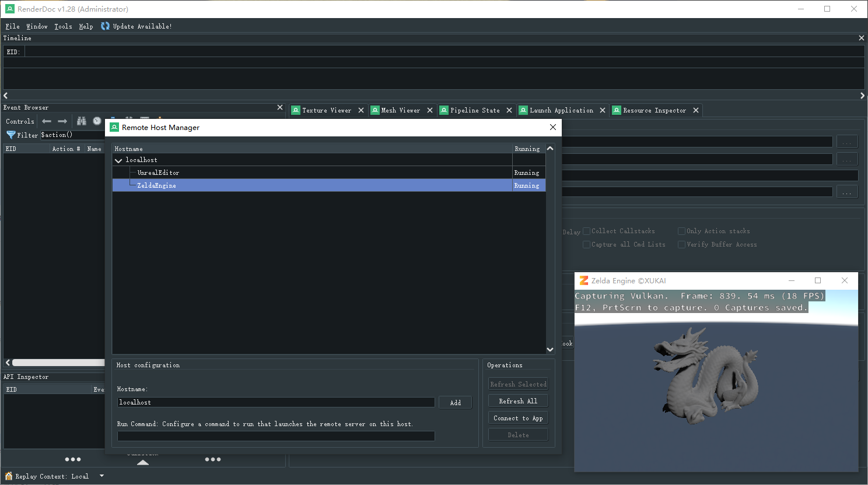The height and width of the screenshot is (485, 868).
Task: Close the Texture Viewer tab
Action: 361,110
